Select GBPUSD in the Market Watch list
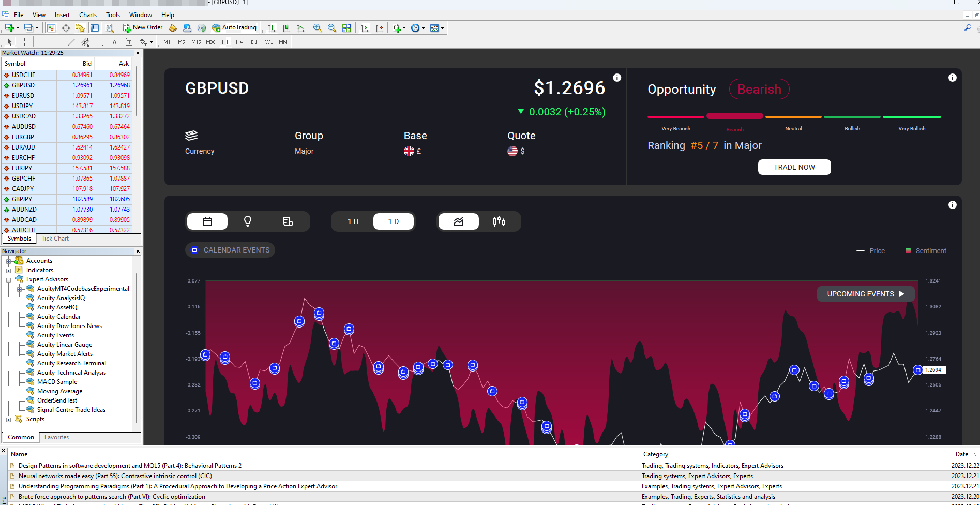The image size is (980, 505). point(23,85)
